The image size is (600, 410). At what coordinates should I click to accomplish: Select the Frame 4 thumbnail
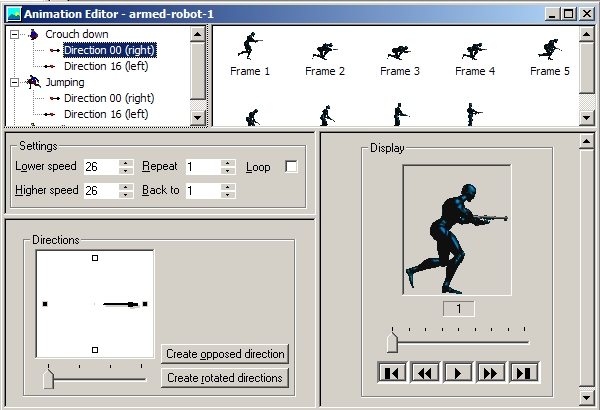pyautogui.click(x=474, y=52)
